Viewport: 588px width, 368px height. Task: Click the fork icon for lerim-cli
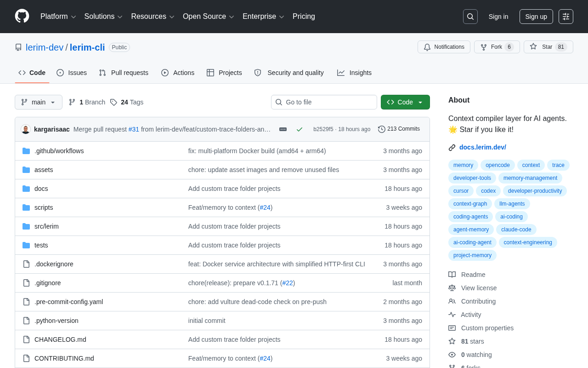tap(484, 47)
